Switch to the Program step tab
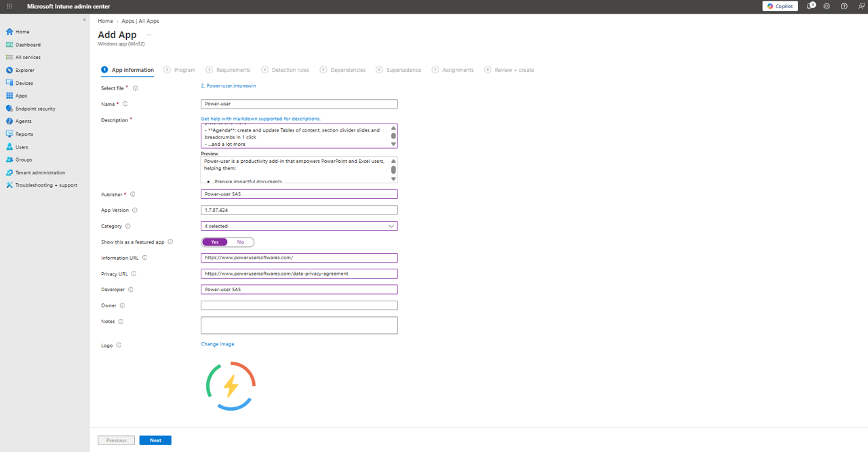 (x=180, y=70)
